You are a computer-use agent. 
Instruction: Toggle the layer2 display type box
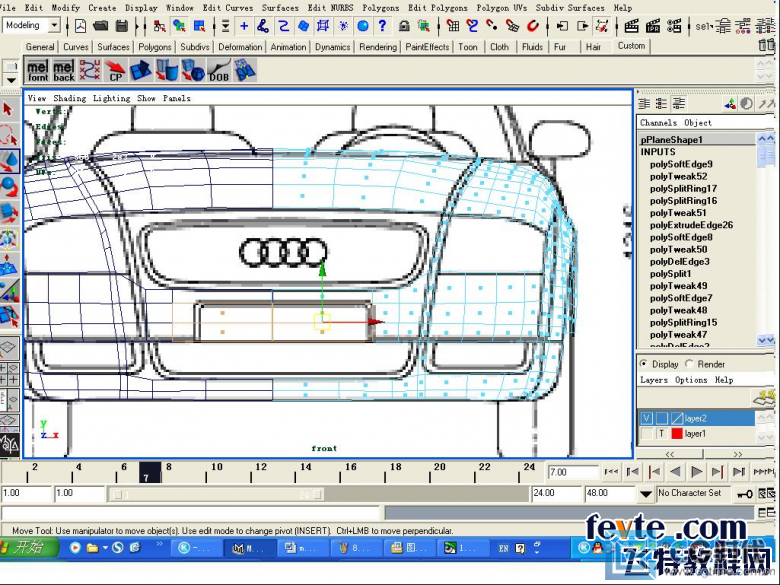tap(662, 418)
